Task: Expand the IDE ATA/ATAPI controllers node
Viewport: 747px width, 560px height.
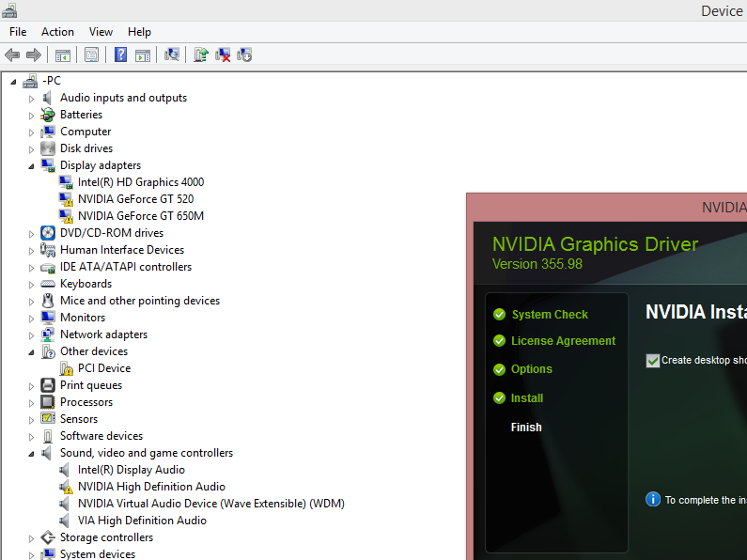Action: (x=31, y=268)
